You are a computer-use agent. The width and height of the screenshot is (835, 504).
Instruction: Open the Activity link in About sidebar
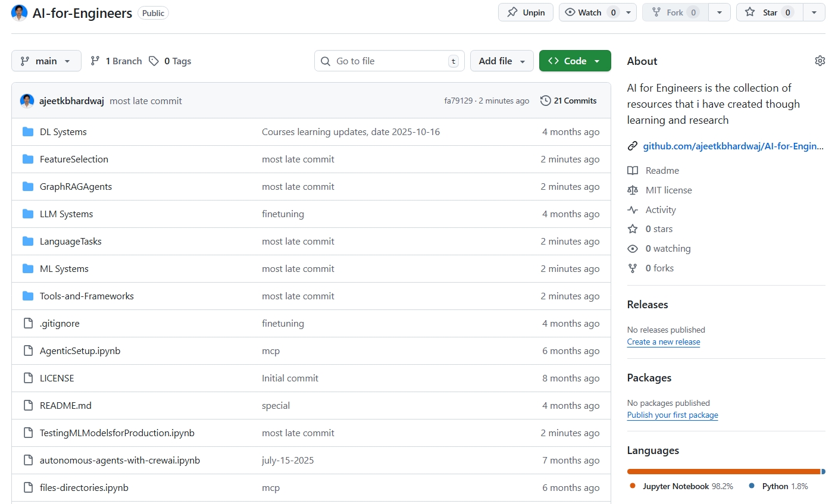pyautogui.click(x=660, y=209)
